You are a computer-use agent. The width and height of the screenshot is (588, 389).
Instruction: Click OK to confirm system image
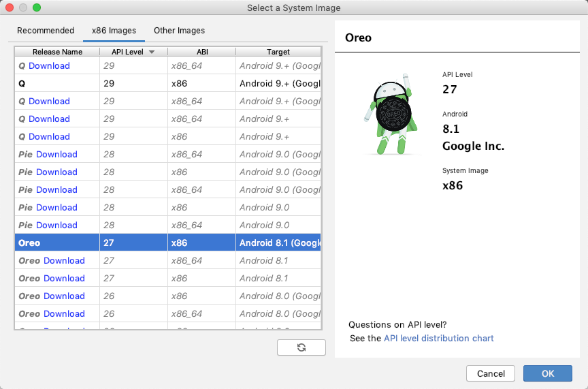point(547,373)
